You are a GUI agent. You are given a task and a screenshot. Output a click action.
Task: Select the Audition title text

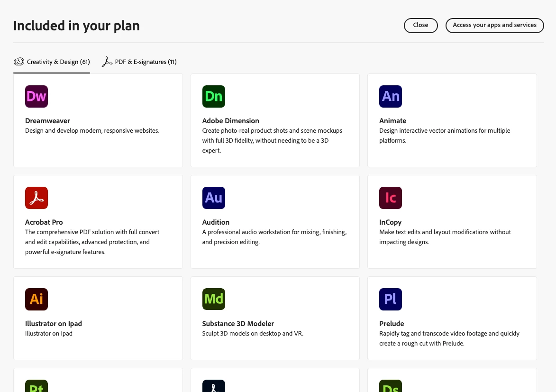click(x=216, y=222)
